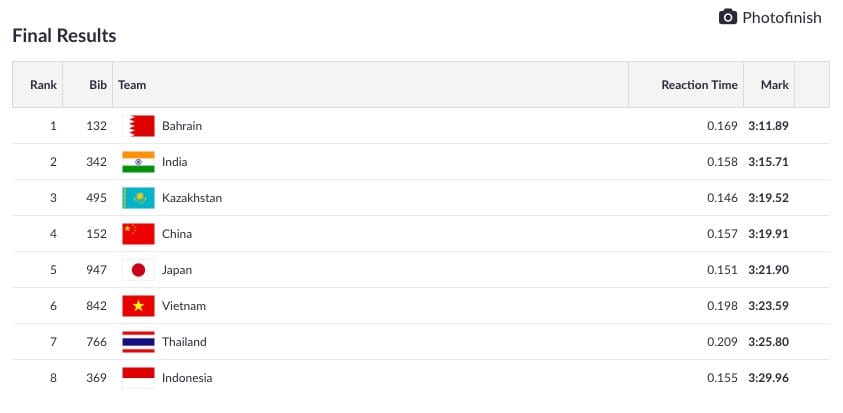Select the Thailand flag icon

click(x=138, y=342)
